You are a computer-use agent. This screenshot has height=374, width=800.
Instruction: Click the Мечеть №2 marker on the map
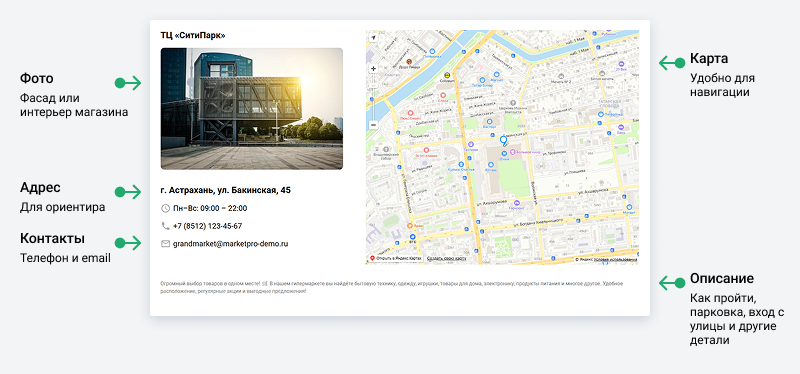point(561,76)
